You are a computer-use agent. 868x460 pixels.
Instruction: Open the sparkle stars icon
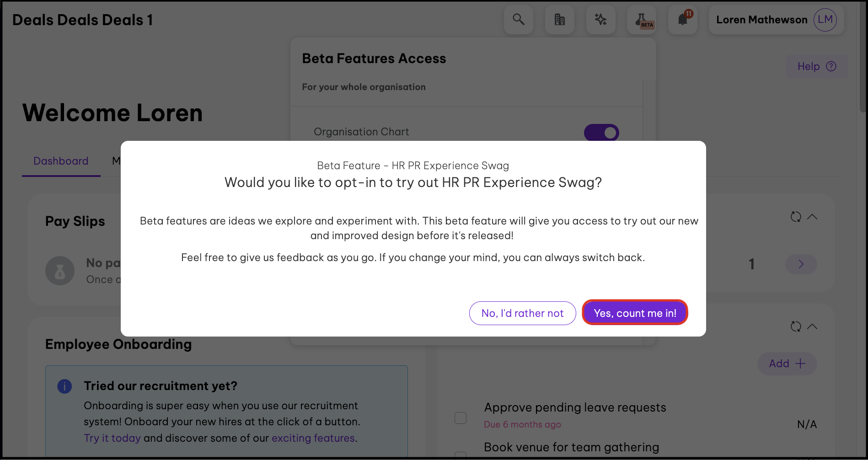click(600, 20)
